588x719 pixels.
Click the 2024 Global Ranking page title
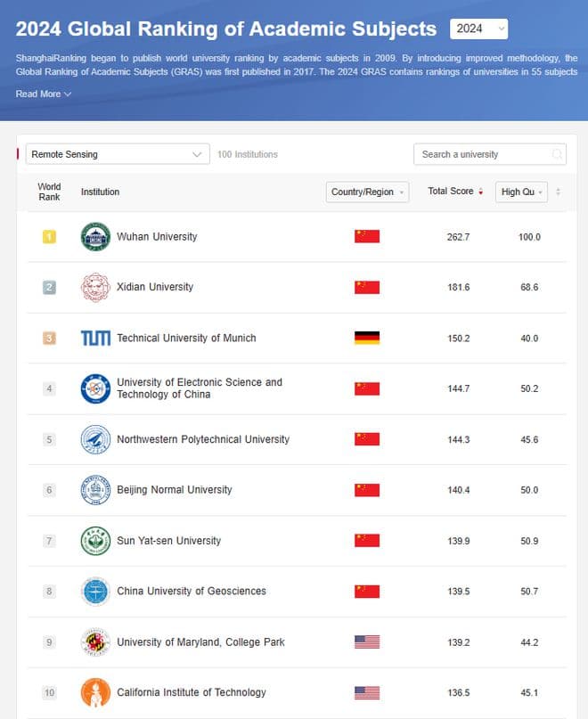226,29
